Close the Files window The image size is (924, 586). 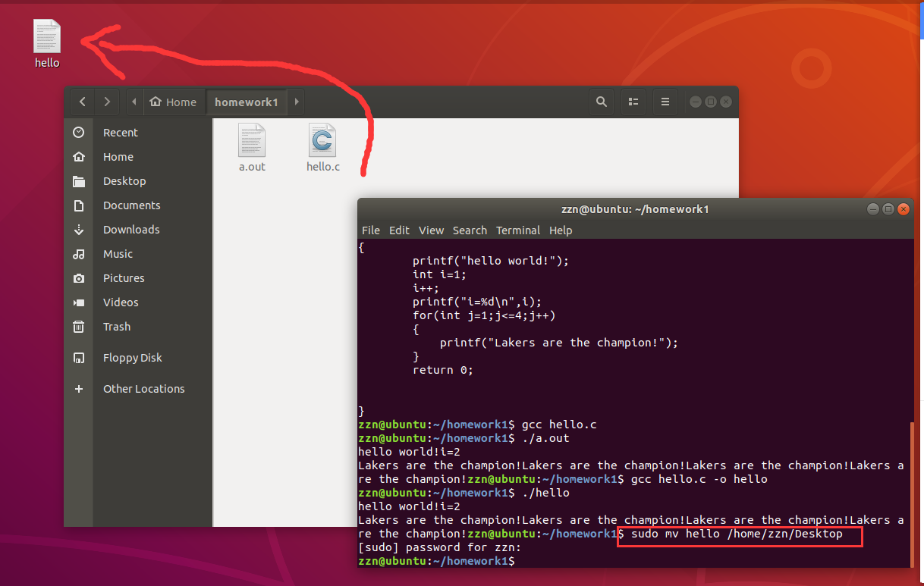726,102
